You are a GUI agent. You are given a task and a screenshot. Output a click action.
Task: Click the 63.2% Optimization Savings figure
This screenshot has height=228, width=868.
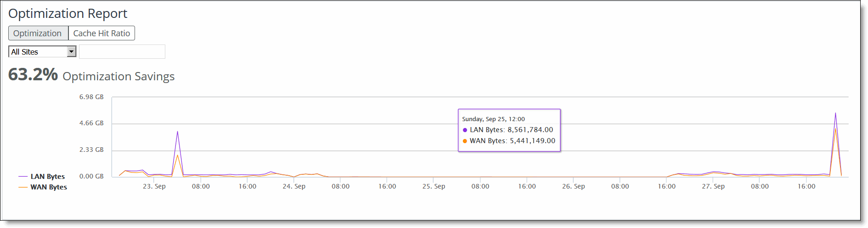(x=33, y=75)
